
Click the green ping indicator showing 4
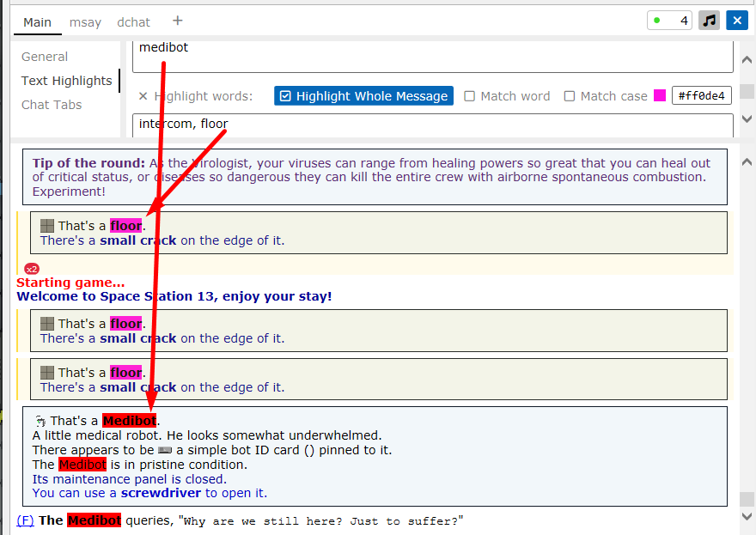[x=670, y=21]
